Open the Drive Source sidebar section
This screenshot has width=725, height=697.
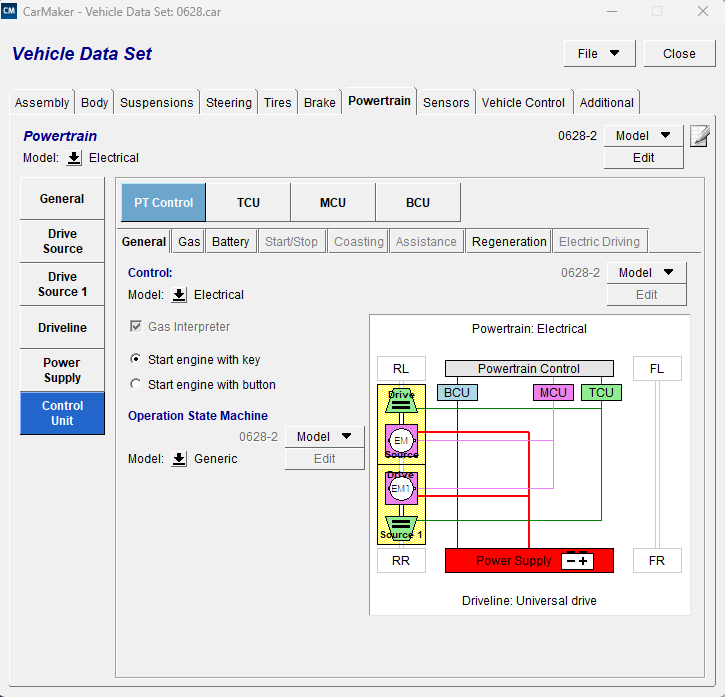click(62, 241)
